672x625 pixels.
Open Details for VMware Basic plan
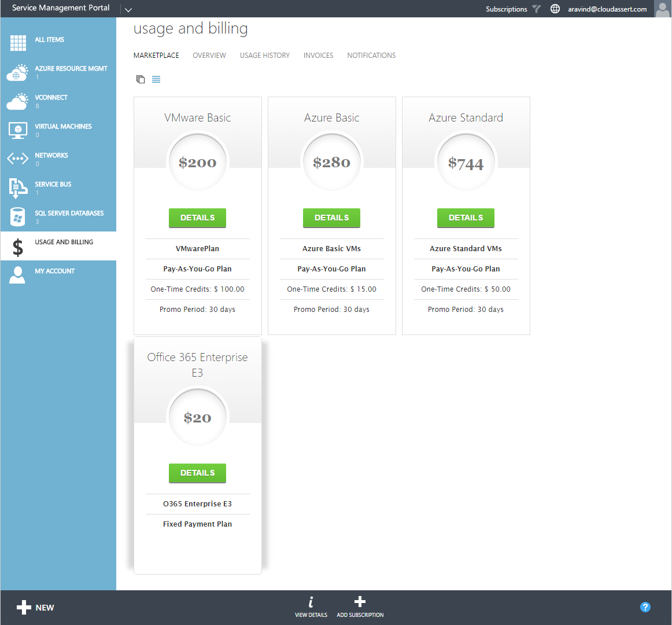pos(198,218)
